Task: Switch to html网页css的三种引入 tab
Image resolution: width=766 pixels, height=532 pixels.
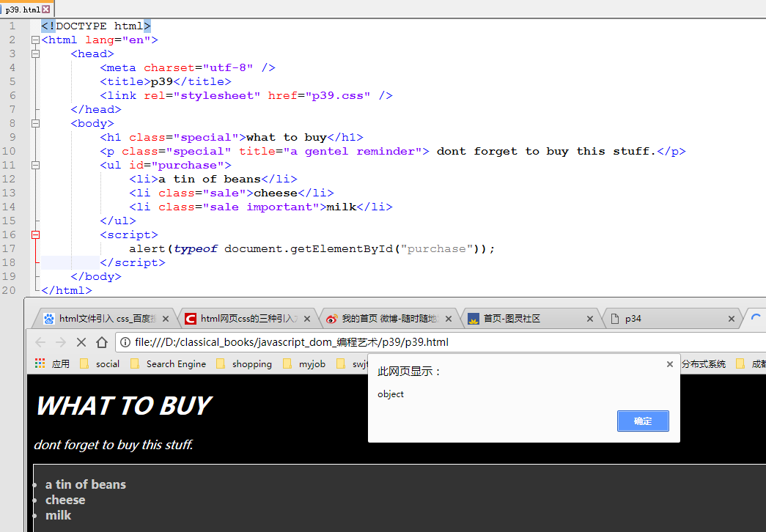Action: click(248, 319)
